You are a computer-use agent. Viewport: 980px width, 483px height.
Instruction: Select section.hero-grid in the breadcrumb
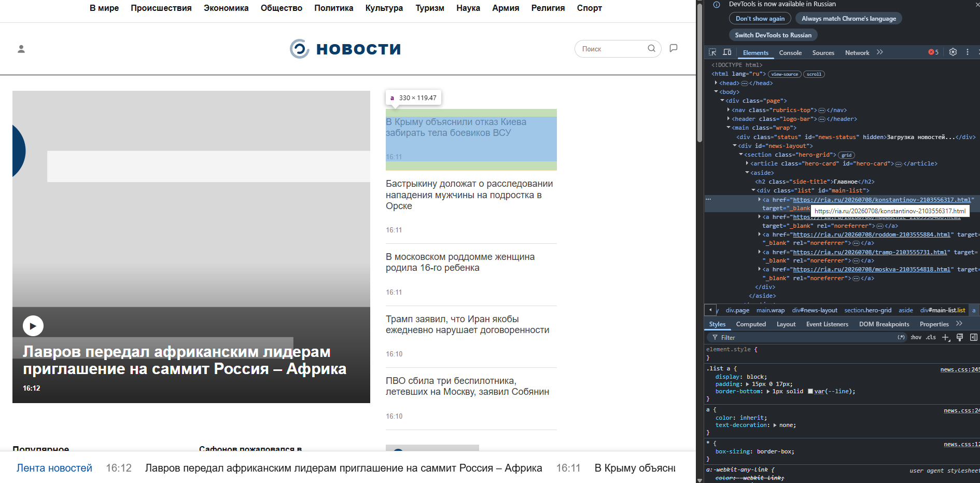click(868, 310)
